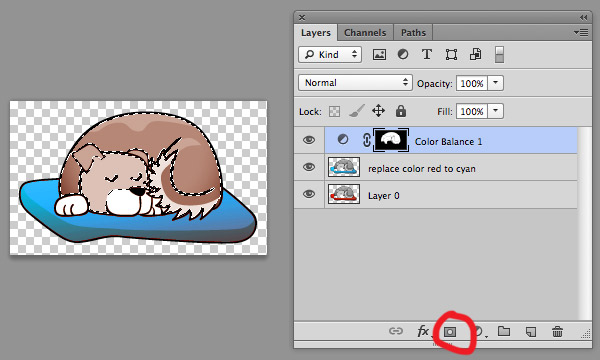Lock transparent pixels checkerboard icon

point(334,111)
